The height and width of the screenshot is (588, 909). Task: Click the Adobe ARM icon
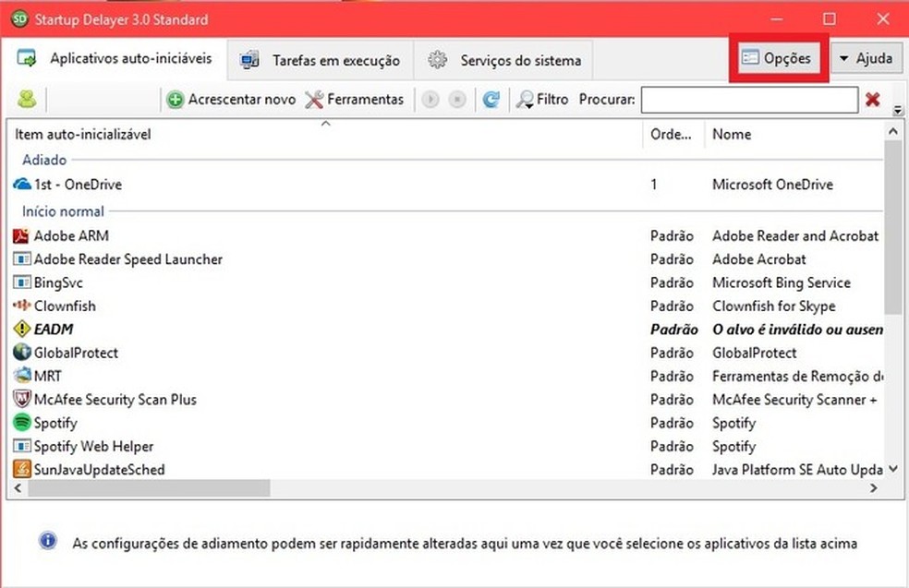pyautogui.click(x=21, y=235)
